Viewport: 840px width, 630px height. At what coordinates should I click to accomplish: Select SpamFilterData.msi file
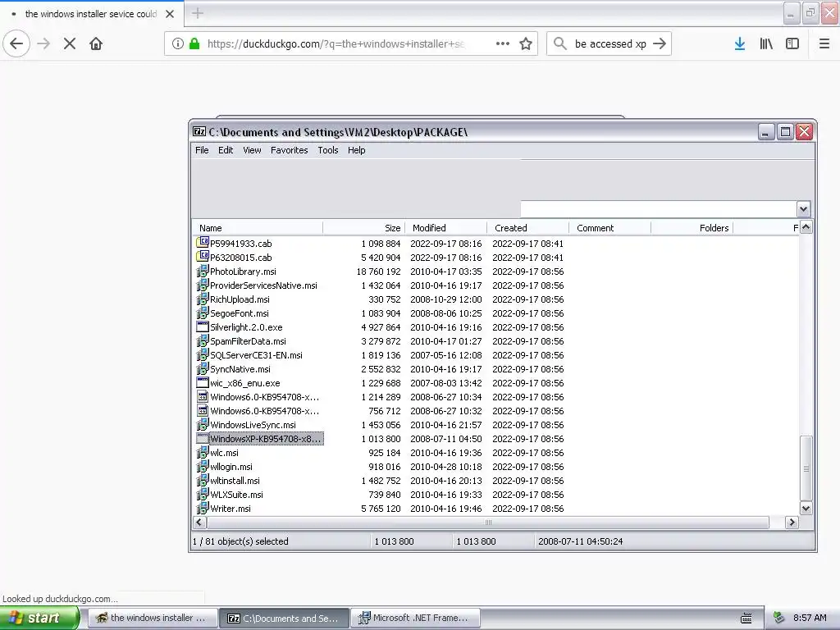[x=248, y=340]
